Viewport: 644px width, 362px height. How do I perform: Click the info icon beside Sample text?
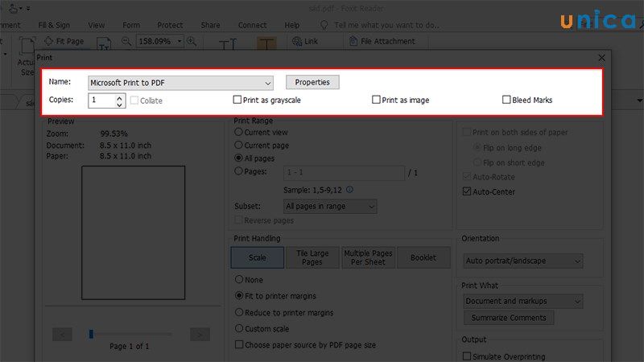coord(349,190)
